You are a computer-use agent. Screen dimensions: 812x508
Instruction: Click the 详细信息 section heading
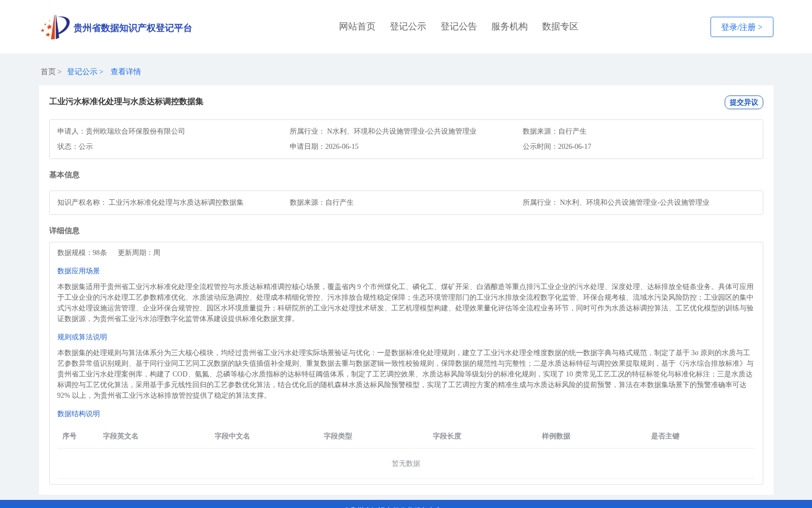point(64,231)
